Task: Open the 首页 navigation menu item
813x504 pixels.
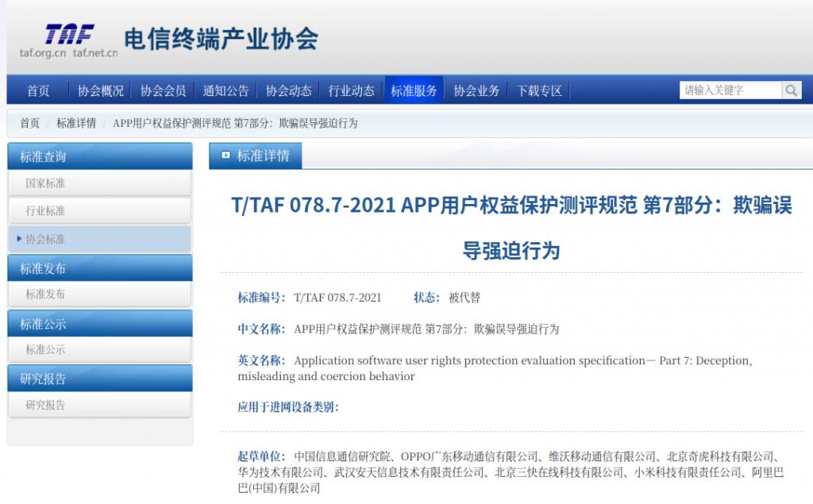Action: [38, 90]
